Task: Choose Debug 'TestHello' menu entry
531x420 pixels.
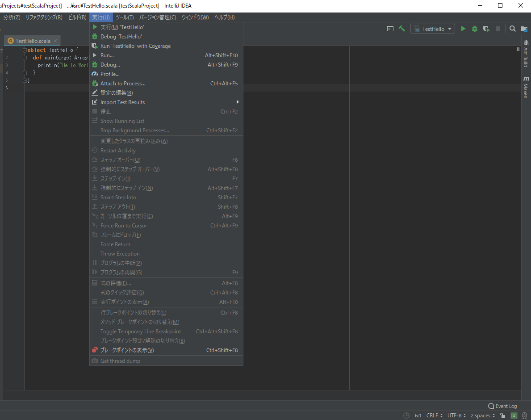Action: click(166, 37)
